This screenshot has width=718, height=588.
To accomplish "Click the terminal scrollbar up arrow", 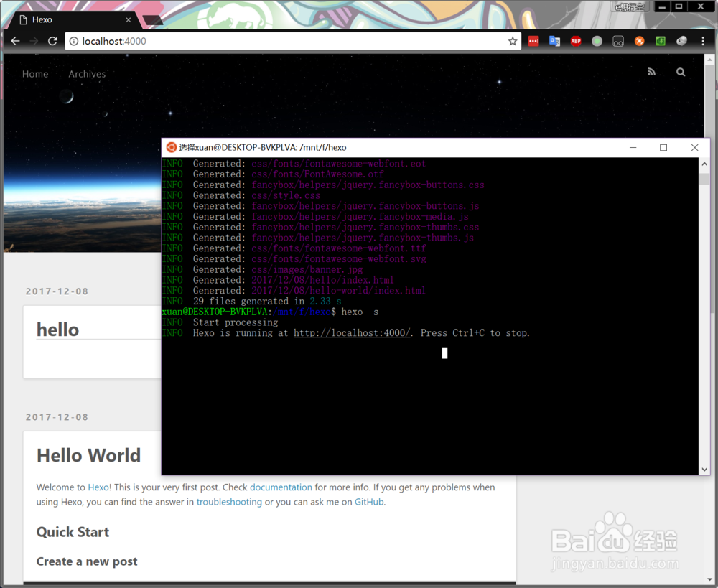I will (x=704, y=164).
